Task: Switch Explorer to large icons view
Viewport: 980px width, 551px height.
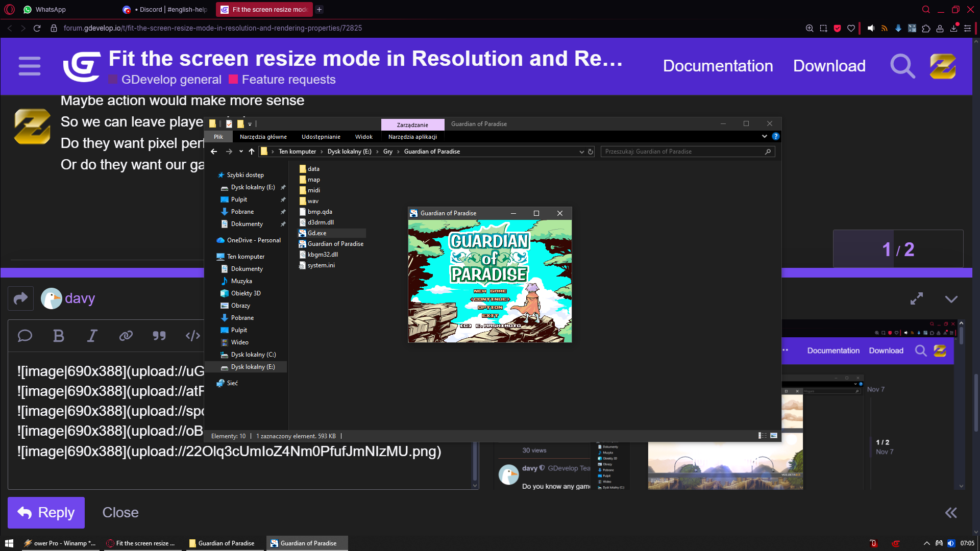Action: click(x=774, y=436)
